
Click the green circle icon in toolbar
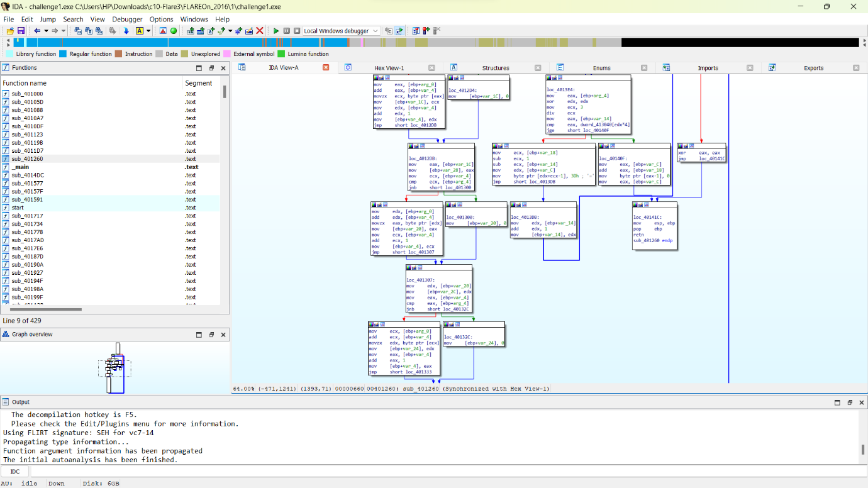pyautogui.click(x=174, y=31)
